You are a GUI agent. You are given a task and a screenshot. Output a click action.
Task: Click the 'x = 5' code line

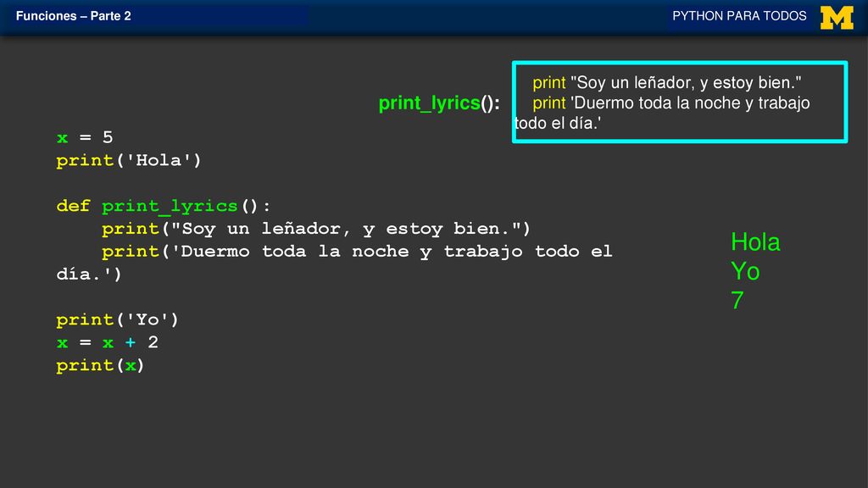85,137
